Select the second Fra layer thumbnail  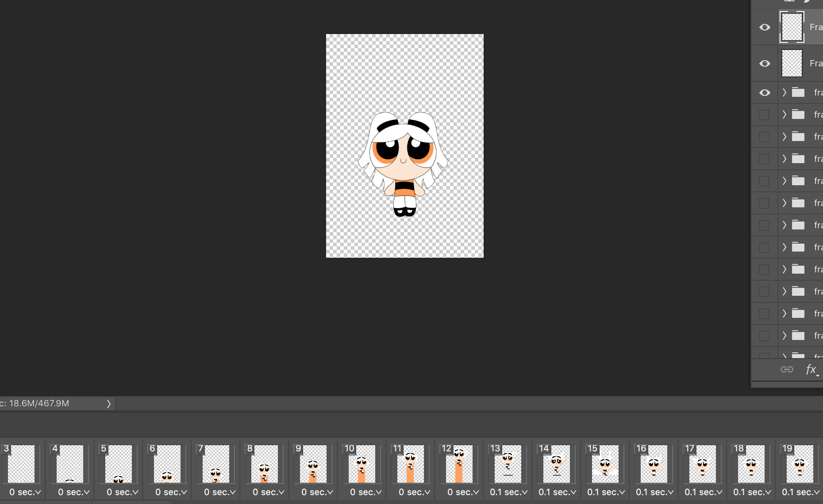pos(792,63)
